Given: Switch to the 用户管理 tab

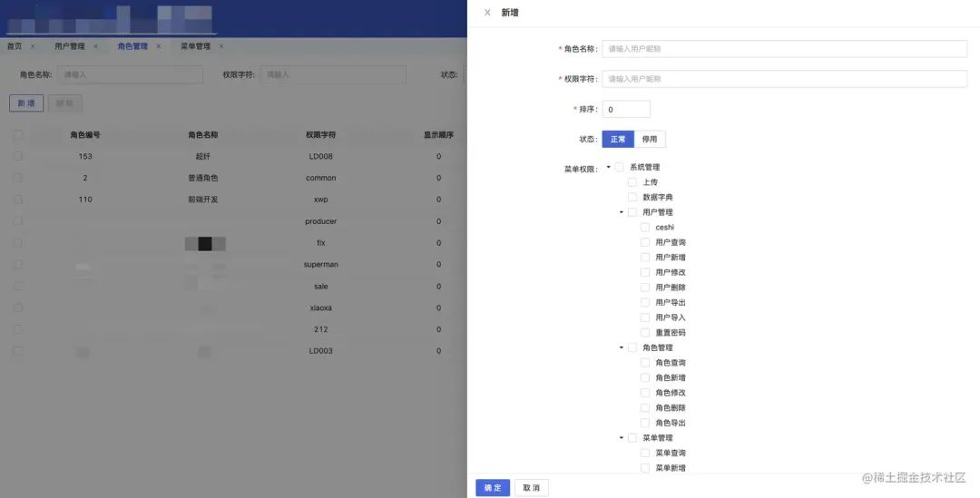Looking at the screenshot, I should 69,46.
